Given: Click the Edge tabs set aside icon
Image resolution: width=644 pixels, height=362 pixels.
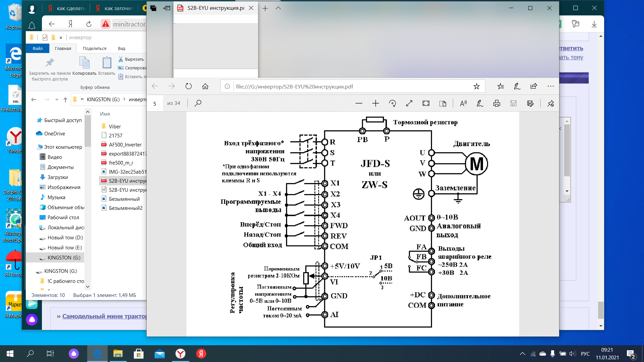Looking at the screenshot, I should [153, 8].
